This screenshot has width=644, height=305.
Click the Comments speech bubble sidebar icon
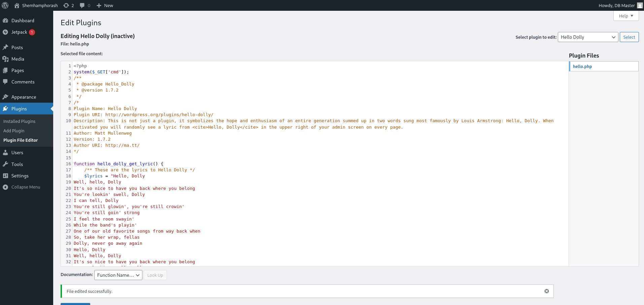tap(5, 82)
